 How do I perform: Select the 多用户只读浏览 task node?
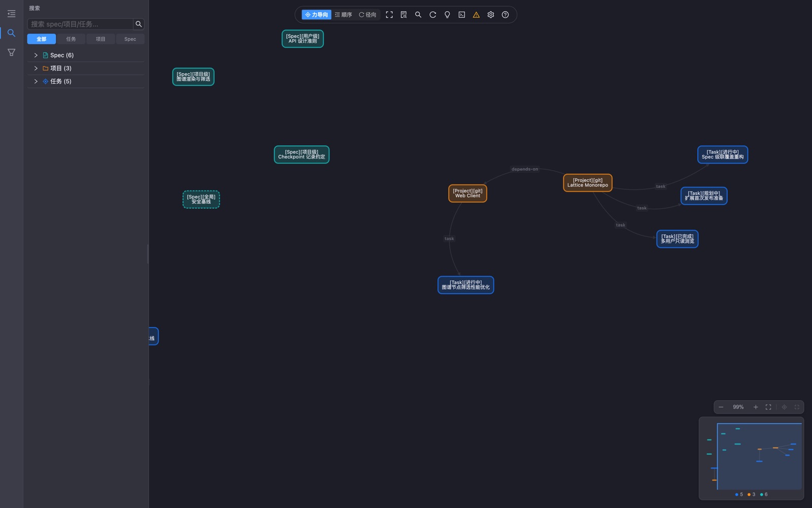pyautogui.click(x=678, y=239)
